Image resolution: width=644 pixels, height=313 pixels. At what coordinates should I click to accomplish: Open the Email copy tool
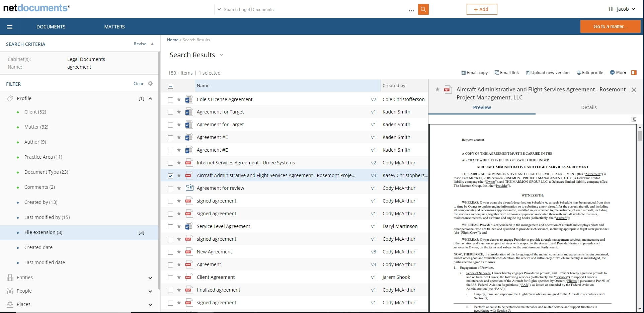[x=474, y=72]
